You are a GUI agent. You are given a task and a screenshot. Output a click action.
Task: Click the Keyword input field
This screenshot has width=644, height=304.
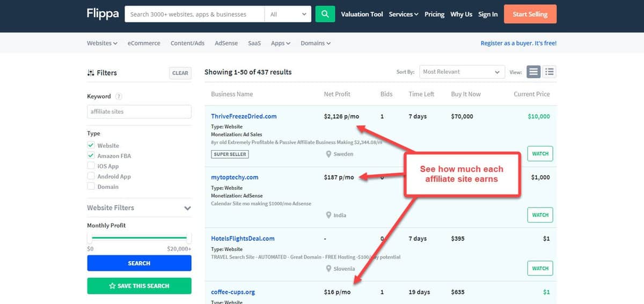(x=139, y=112)
